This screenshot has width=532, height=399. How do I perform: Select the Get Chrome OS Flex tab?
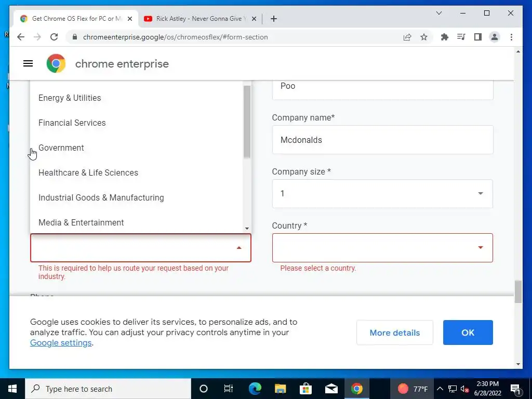pyautogui.click(x=76, y=19)
